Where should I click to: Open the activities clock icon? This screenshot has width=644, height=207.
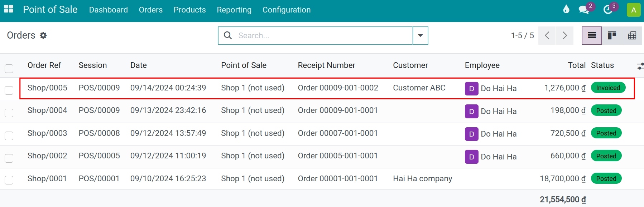click(608, 10)
